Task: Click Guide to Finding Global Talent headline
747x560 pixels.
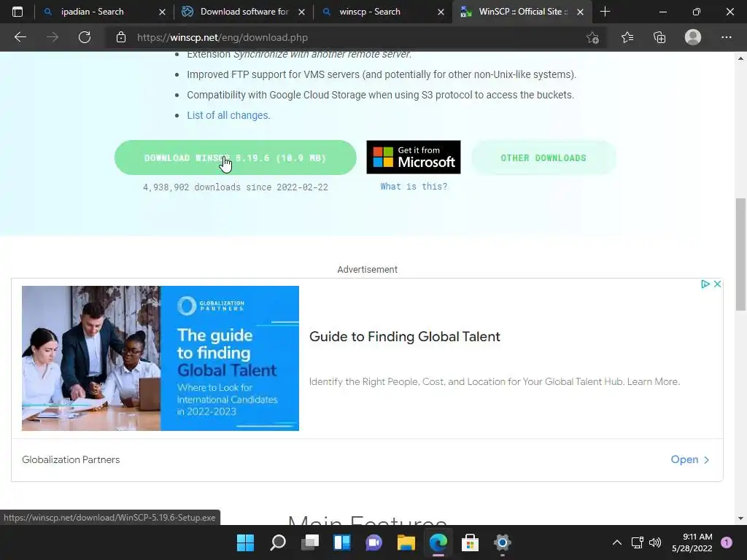Action: 404,337
